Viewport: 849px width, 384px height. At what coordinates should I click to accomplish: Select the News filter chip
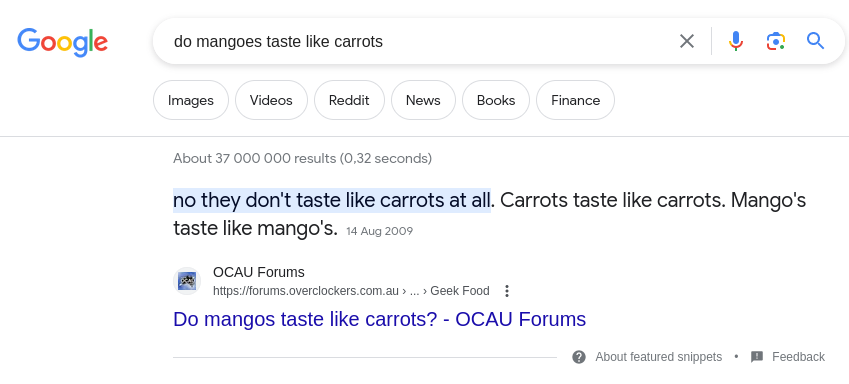(423, 100)
